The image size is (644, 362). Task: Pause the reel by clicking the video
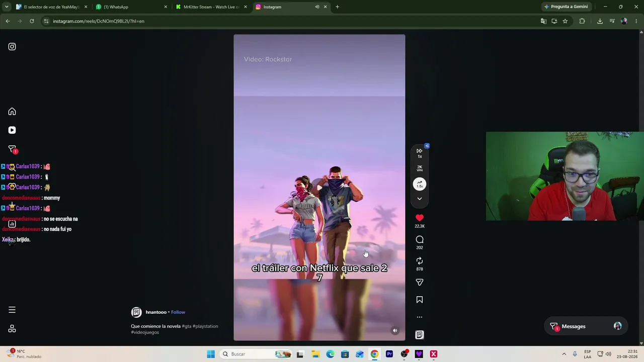[x=319, y=187]
